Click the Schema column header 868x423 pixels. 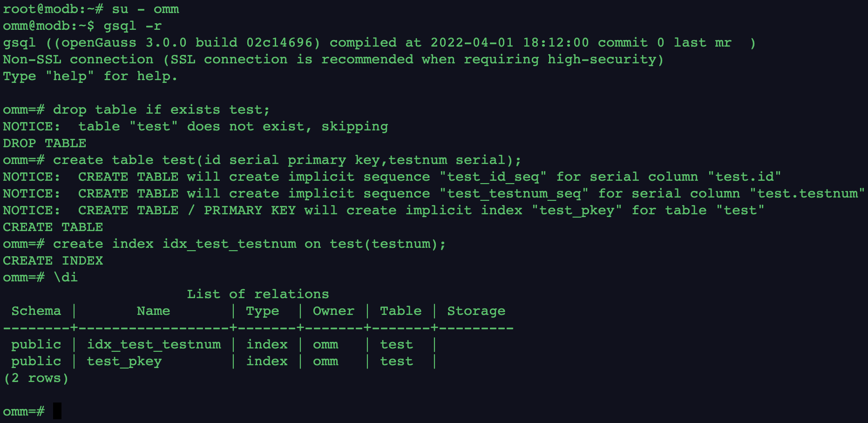click(36, 311)
